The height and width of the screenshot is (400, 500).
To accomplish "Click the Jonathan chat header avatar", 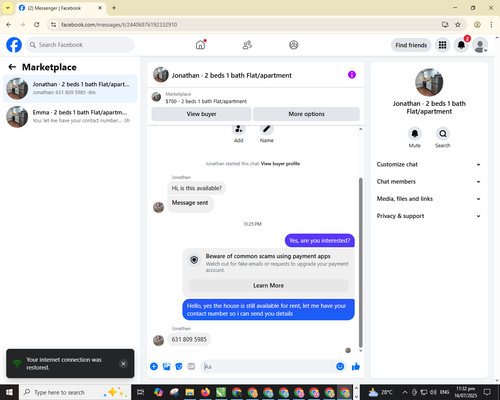I will tap(161, 75).
